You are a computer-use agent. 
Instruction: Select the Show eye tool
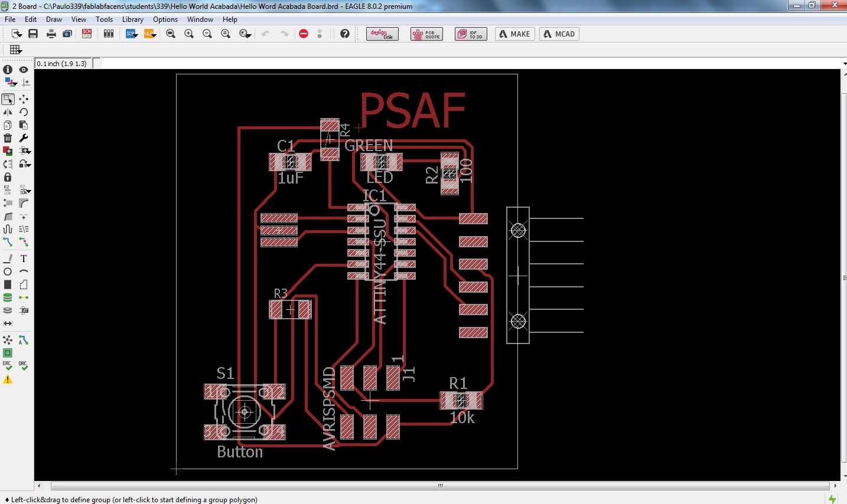pyautogui.click(x=24, y=70)
